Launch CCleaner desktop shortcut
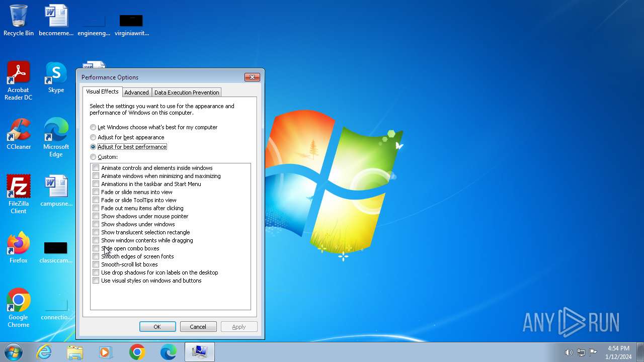Screen dimensions: 644x362 (19, 134)
